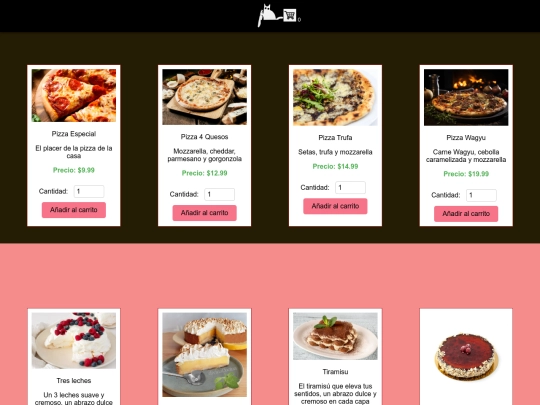Click the Pizza Wagyu price label
540x405 pixels.
(x=466, y=174)
